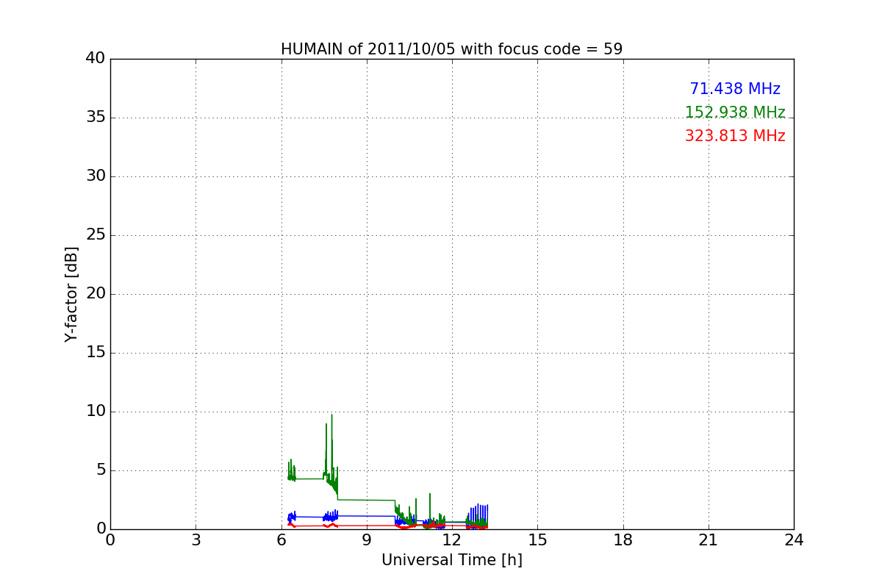
Task: Click the x-axis tick label 24
Action: click(x=794, y=540)
